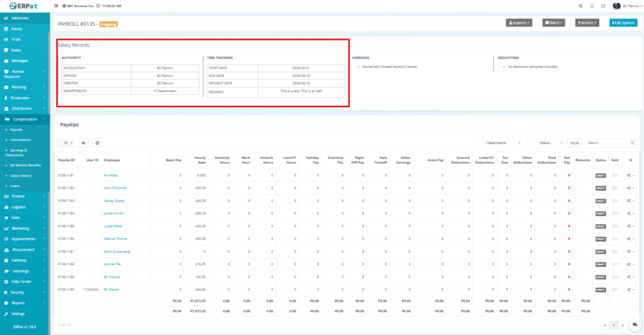Select Earnings & Deductions sidebar item
644x335 pixels.
[19, 152]
